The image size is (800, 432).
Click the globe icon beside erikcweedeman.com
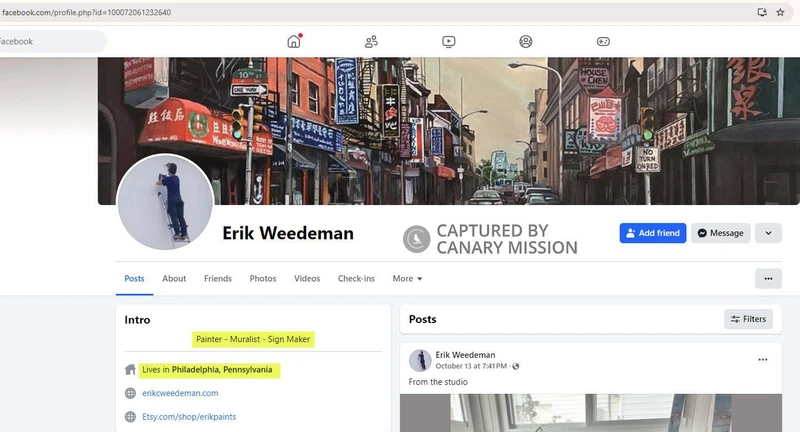coord(130,393)
